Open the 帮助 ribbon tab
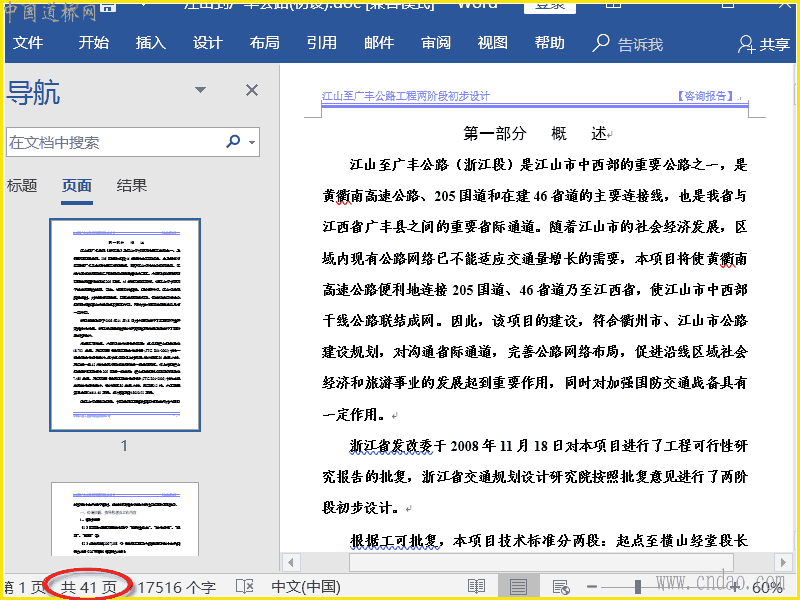 549,43
